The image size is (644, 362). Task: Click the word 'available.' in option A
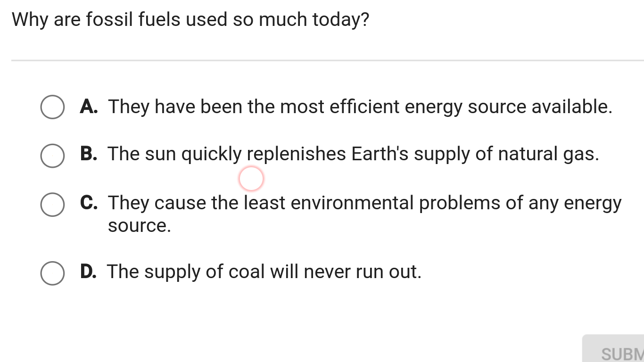(x=572, y=107)
